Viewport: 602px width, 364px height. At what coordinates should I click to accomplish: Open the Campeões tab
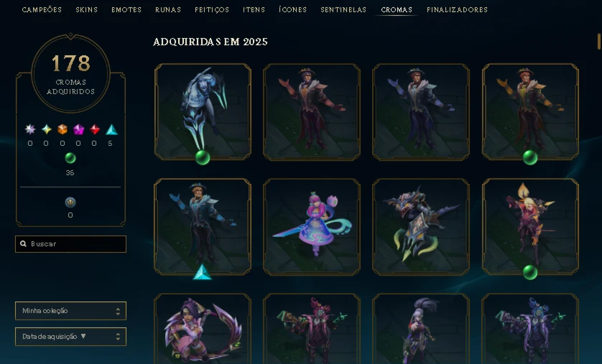(42, 9)
